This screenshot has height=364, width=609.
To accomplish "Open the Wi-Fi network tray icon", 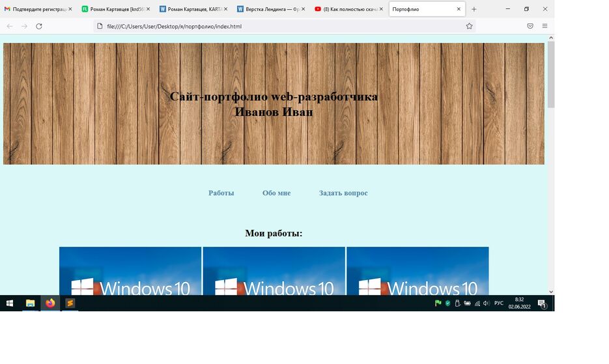I will point(477,303).
